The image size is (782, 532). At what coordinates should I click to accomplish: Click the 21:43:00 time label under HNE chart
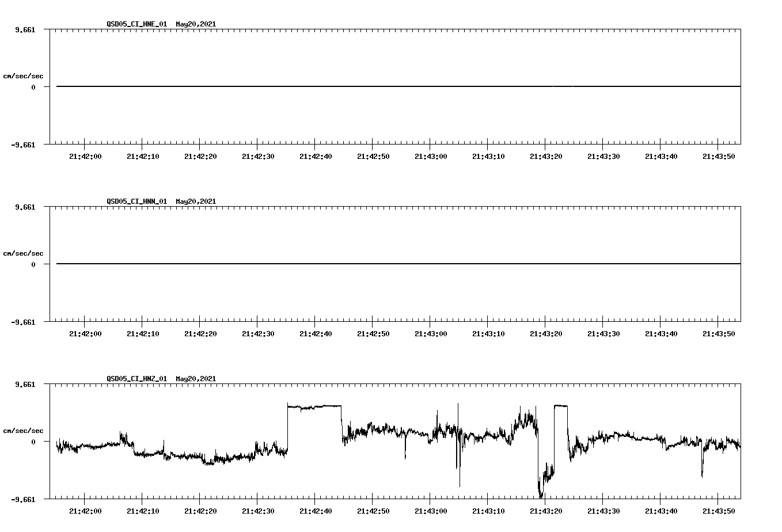coord(431,156)
